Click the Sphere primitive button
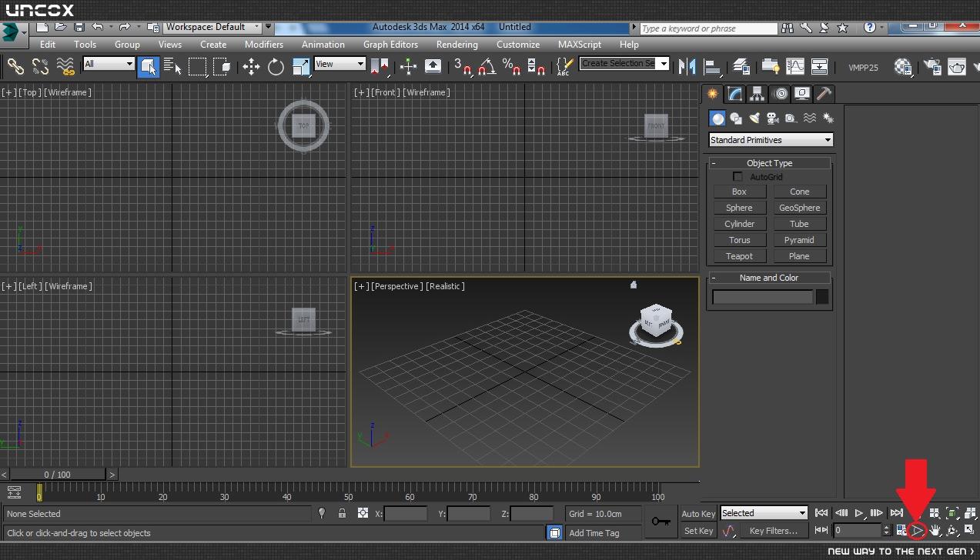 coord(739,208)
